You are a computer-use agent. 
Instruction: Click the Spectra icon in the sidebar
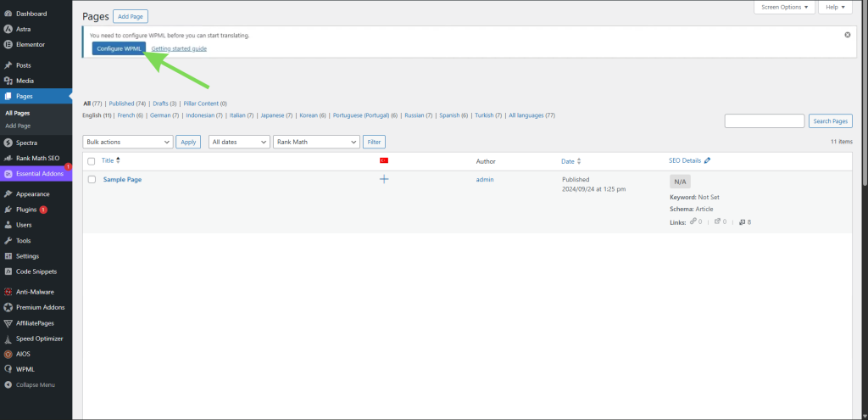8,143
